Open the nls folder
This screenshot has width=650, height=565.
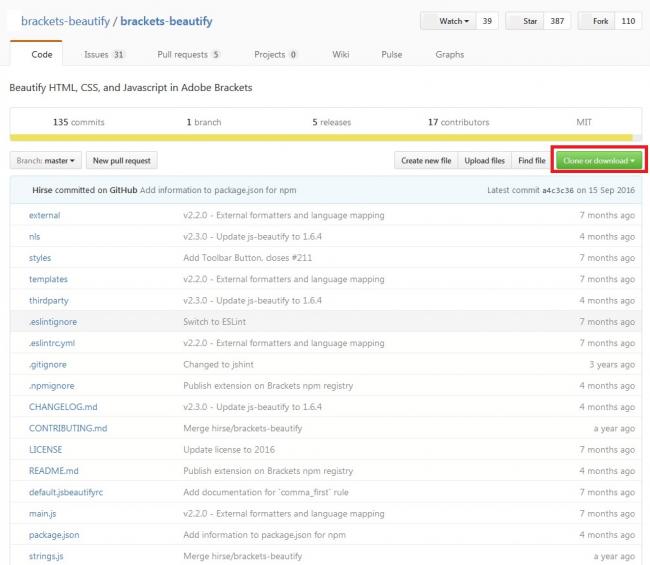pos(34,237)
